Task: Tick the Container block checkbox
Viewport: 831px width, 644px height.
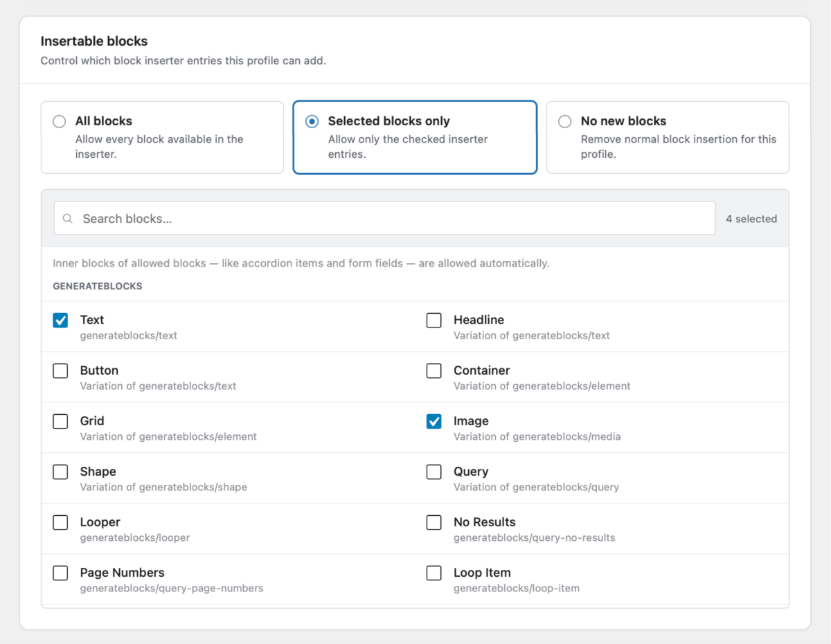Action: (434, 370)
